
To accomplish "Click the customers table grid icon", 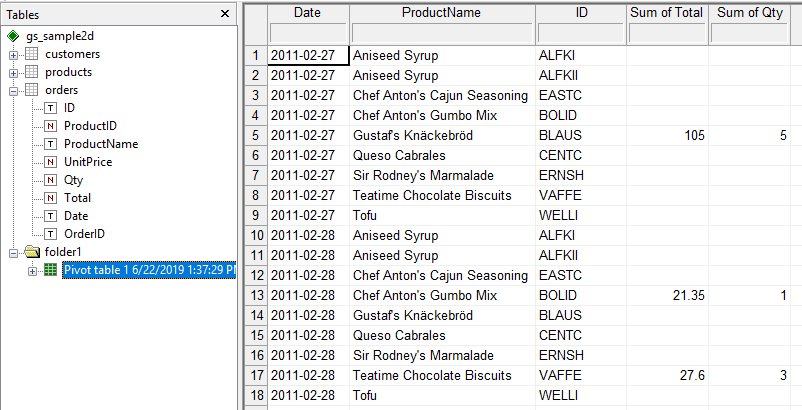I will (31, 54).
